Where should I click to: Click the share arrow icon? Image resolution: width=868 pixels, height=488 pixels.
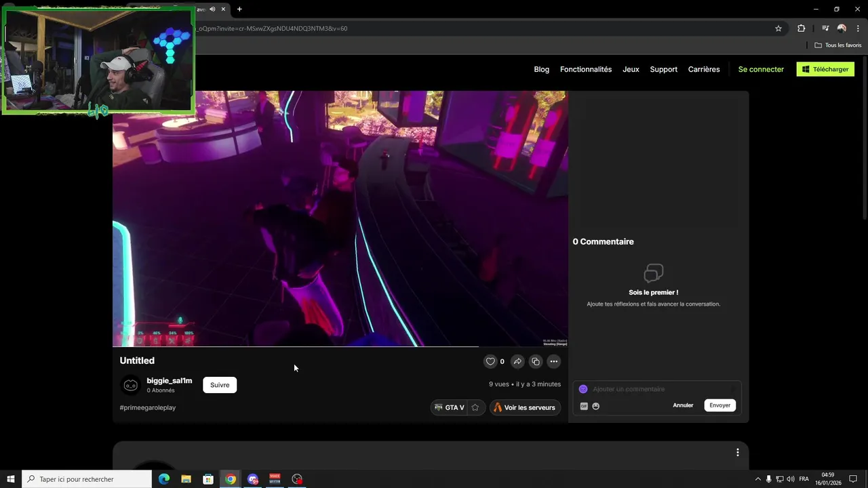click(517, 361)
